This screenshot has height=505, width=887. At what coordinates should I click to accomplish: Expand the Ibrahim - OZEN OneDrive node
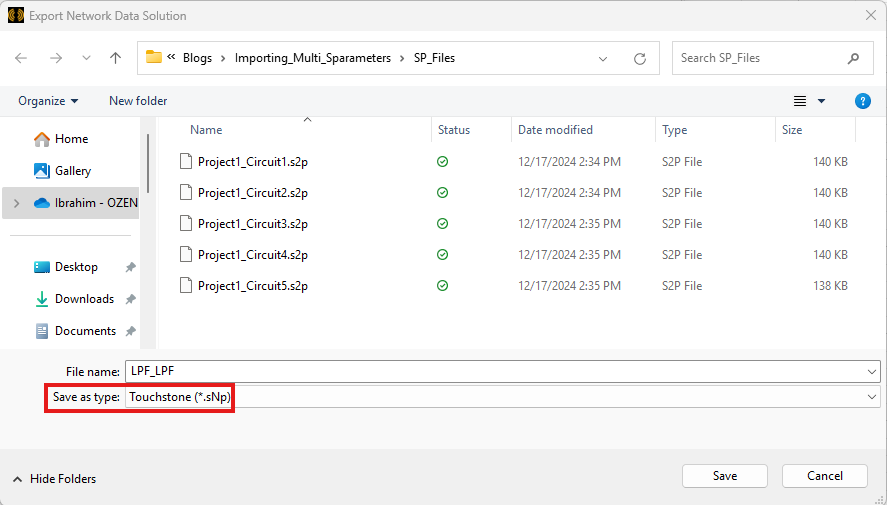tap(15, 203)
